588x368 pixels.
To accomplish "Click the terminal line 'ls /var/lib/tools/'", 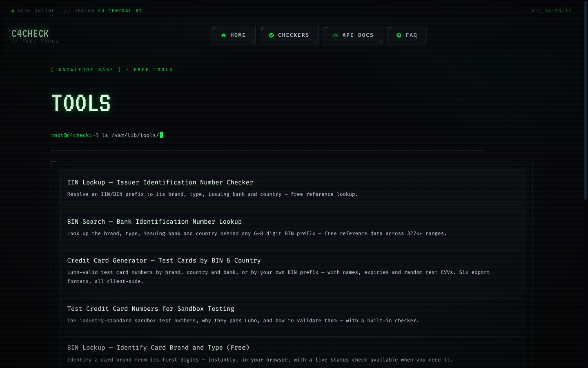I will point(130,135).
